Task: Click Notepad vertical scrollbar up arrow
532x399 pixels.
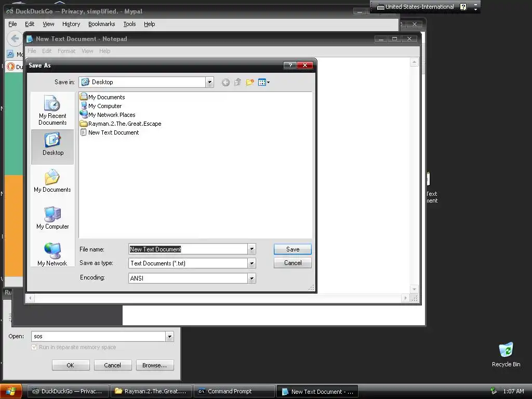Action: pyautogui.click(x=414, y=62)
